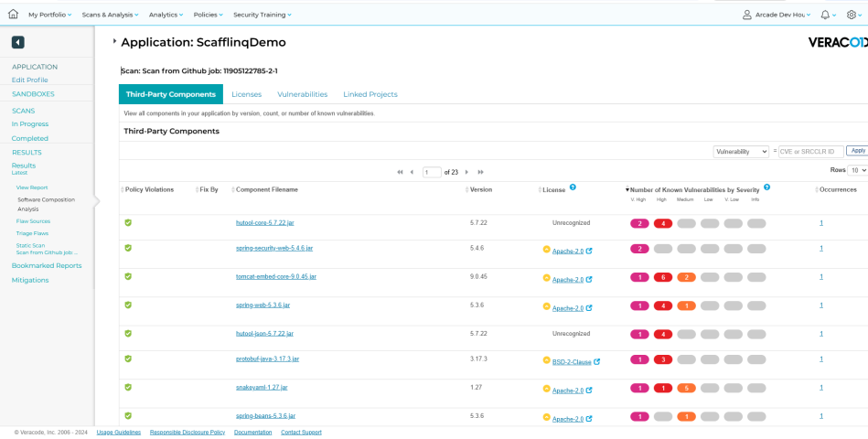Open Bookmarked Reports in sidebar
The image size is (868, 439).
47,266
